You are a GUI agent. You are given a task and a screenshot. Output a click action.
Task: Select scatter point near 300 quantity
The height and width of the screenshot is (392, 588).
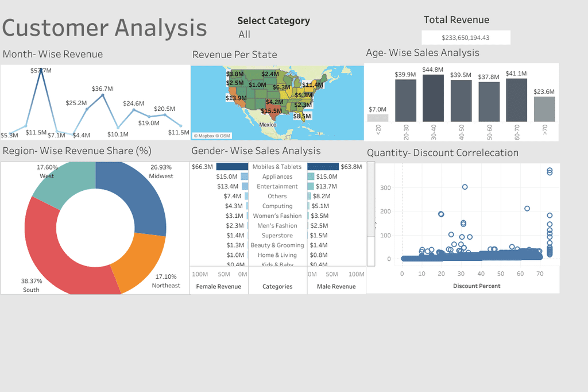[465, 187]
